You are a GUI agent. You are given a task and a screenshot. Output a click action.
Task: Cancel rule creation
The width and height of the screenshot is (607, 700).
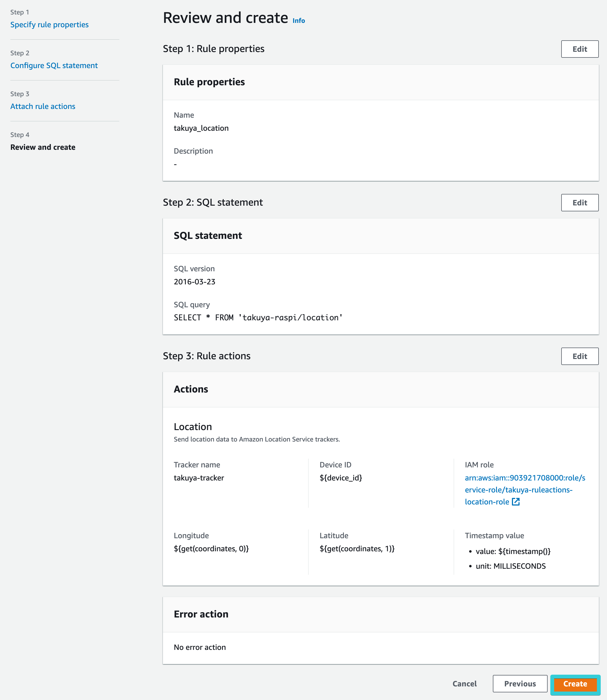465,684
